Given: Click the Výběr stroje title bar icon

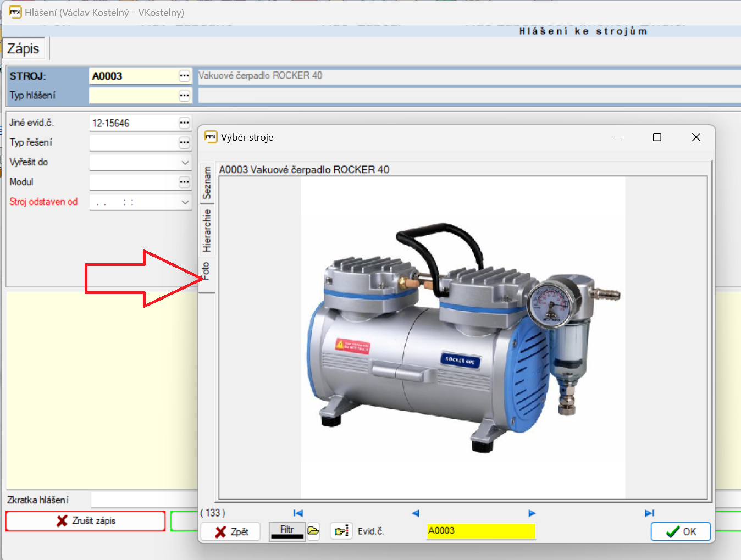Looking at the screenshot, I should pyautogui.click(x=211, y=137).
